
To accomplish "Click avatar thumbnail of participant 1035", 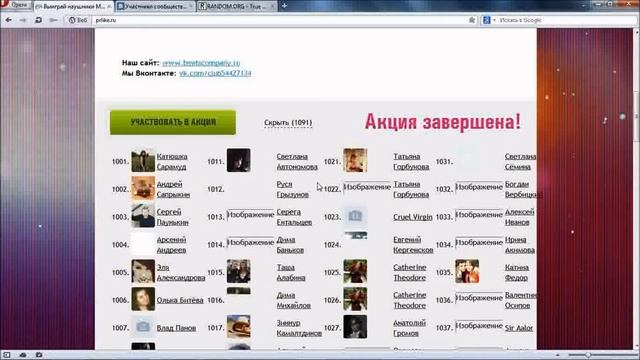I will (467, 271).
